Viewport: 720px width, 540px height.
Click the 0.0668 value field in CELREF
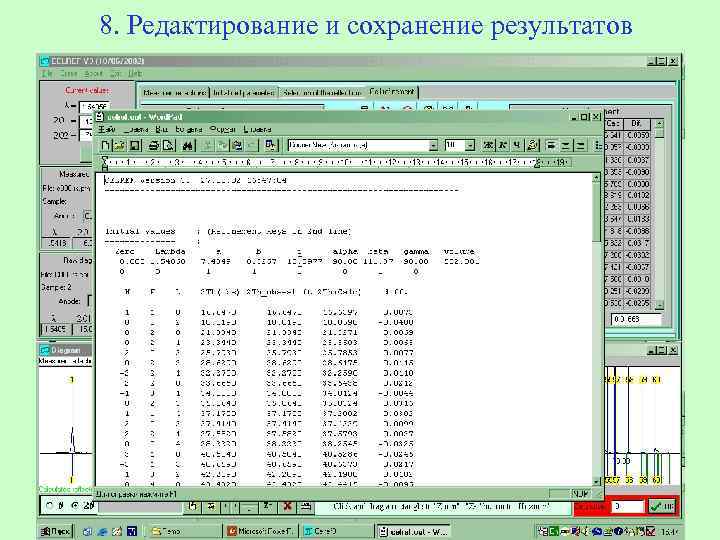pyautogui.click(x=636, y=319)
